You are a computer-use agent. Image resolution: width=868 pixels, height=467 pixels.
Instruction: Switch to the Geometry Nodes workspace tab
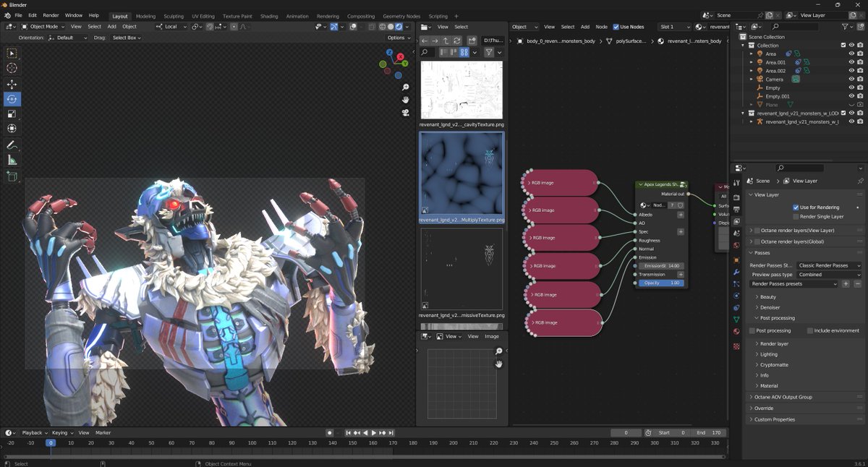[401, 16]
